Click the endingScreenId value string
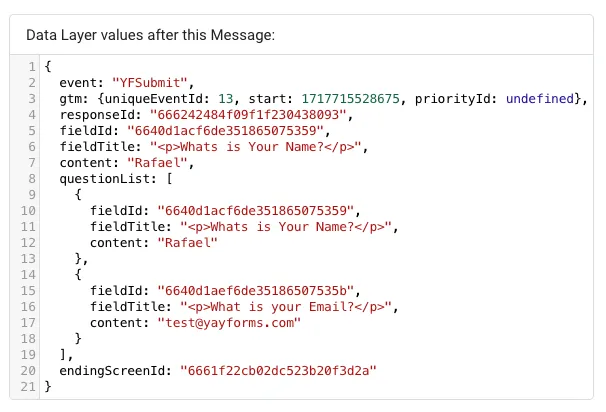Viewport: 606px width, 412px height. pyautogui.click(x=276, y=370)
